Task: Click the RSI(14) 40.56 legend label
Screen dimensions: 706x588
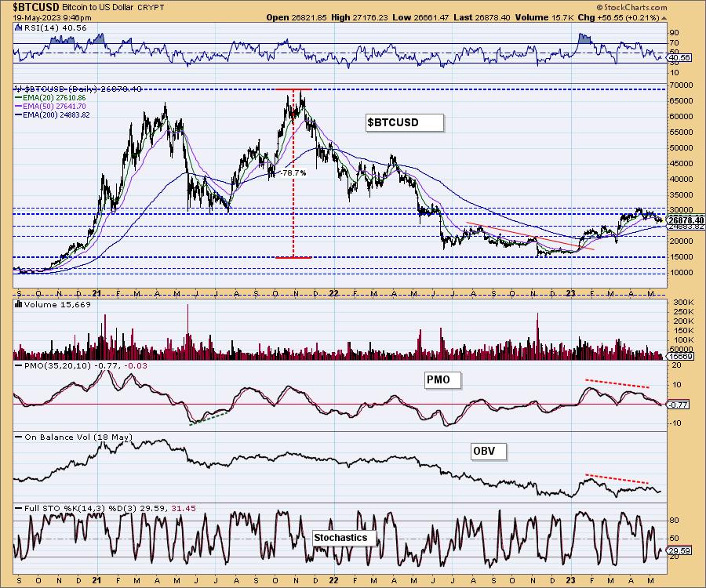Action: pos(55,28)
